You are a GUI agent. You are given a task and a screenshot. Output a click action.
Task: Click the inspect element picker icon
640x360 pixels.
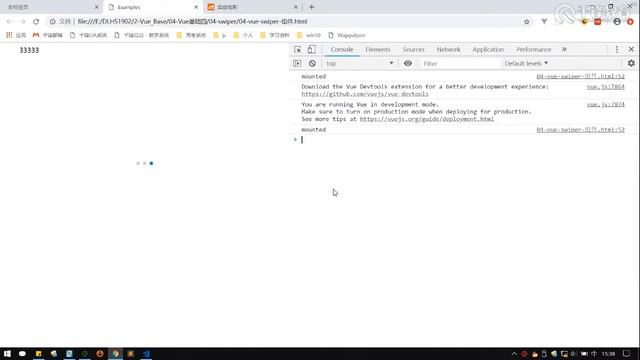pyautogui.click(x=298, y=49)
